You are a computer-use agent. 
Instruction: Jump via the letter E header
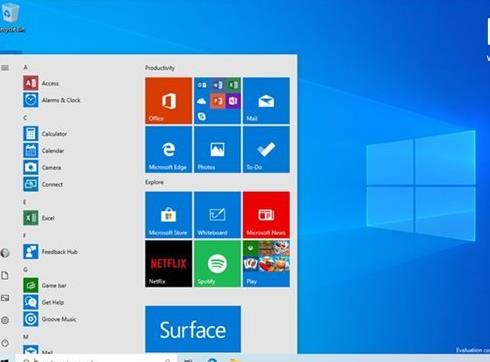point(25,202)
